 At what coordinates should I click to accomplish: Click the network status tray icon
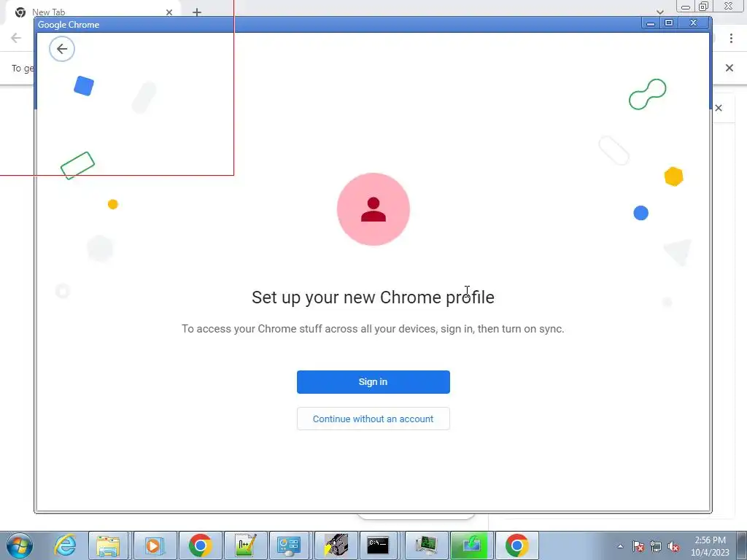656,546
